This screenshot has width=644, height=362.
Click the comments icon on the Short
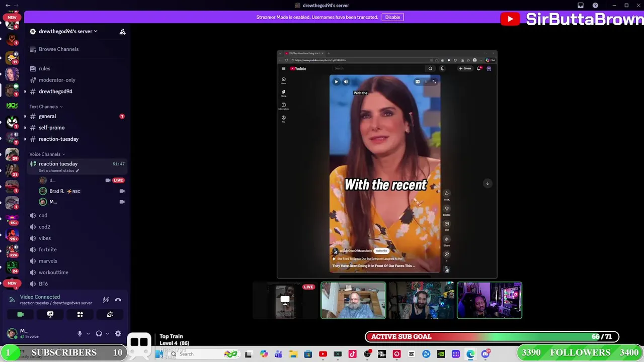tap(446, 224)
